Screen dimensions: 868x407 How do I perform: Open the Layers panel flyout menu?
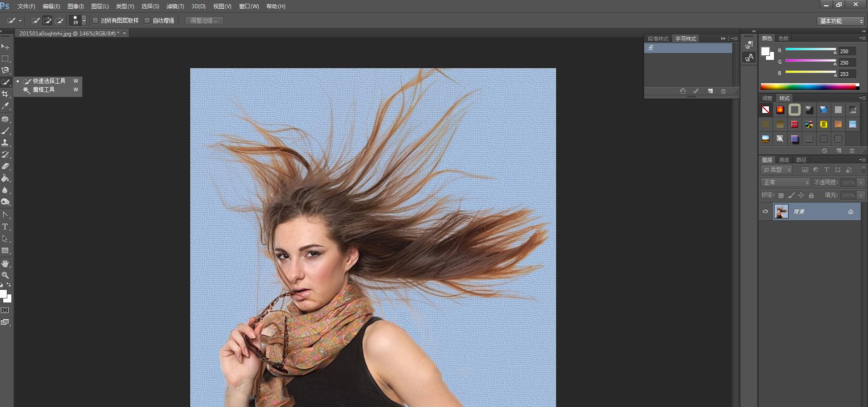click(862, 160)
